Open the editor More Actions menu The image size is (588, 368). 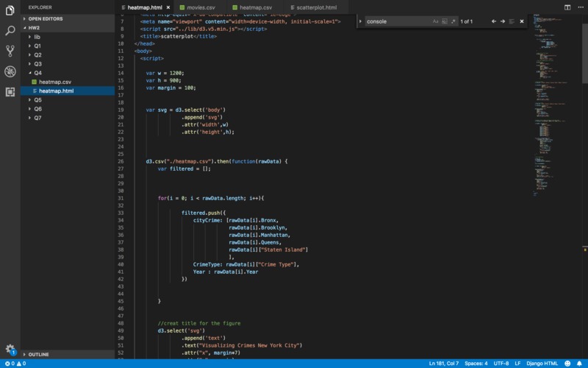[x=581, y=7]
